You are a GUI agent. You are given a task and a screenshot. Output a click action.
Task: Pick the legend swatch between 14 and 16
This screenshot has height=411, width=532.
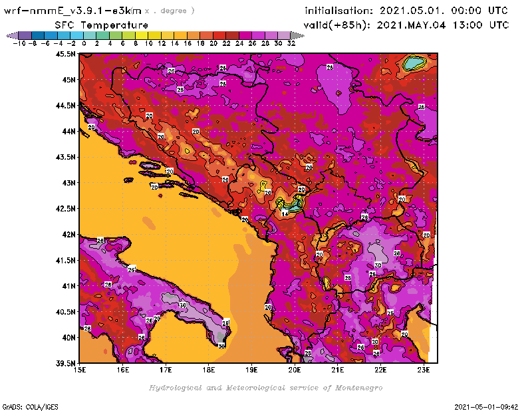[180, 35]
